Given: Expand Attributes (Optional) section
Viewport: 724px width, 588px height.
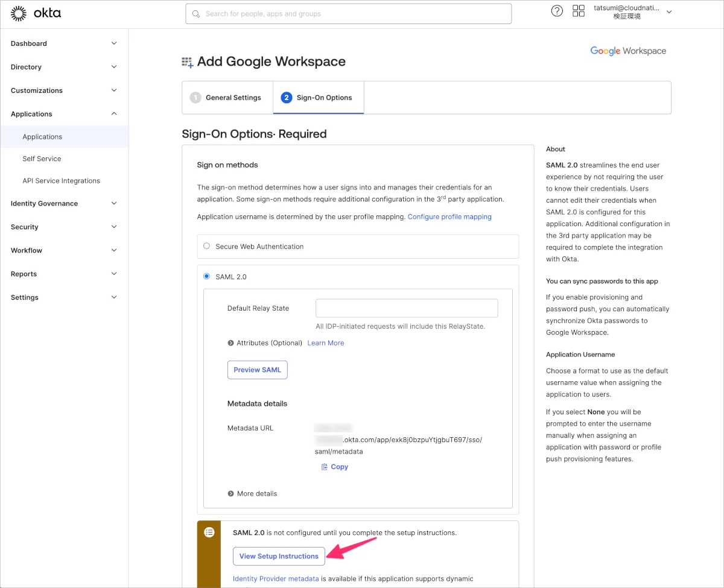Looking at the screenshot, I should 230,343.
